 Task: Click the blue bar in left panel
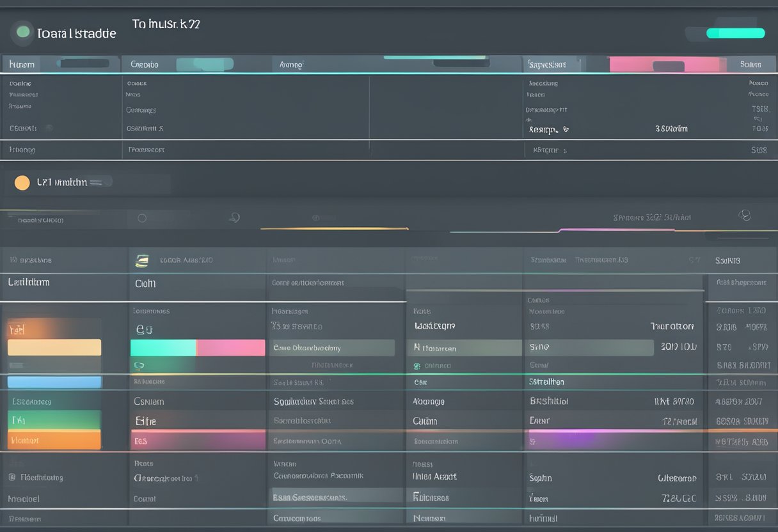(54, 382)
